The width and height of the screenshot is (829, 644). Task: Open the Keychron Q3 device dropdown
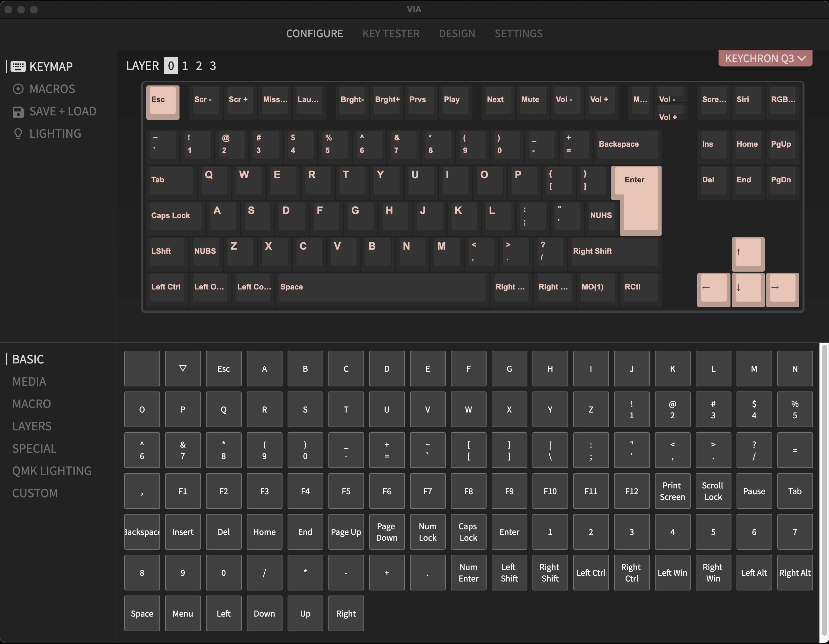coord(765,58)
